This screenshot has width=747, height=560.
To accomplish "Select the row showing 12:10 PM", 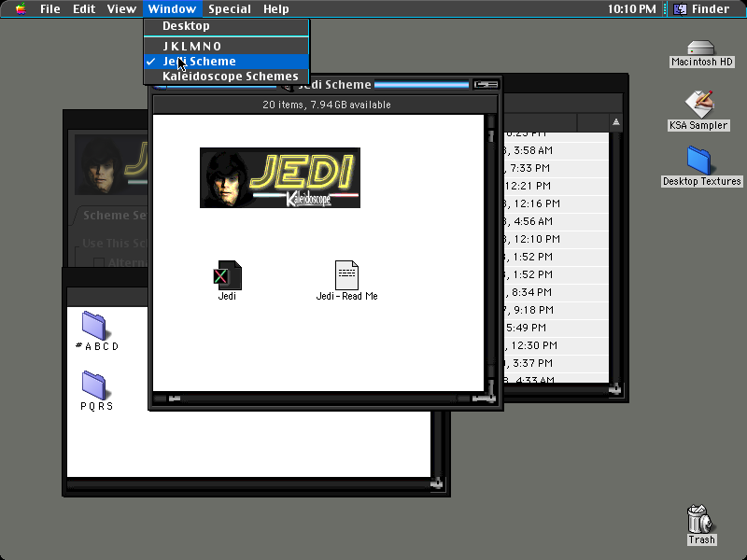I will click(x=557, y=239).
